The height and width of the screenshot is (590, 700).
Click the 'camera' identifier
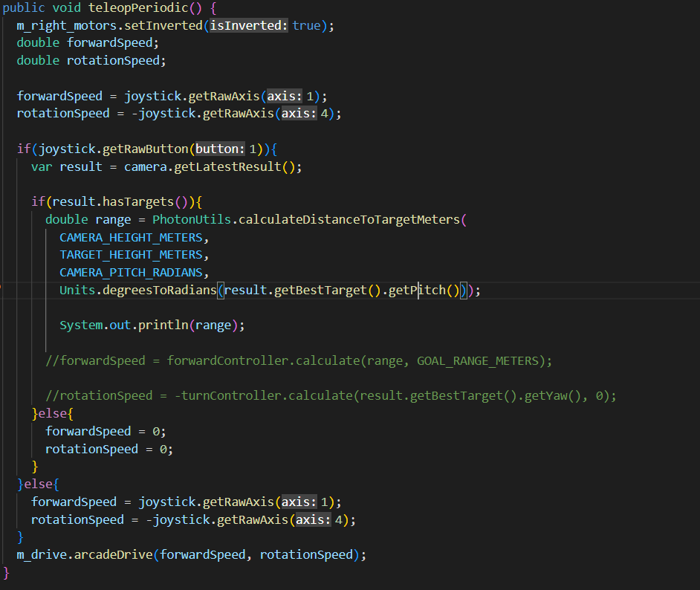pos(146,167)
